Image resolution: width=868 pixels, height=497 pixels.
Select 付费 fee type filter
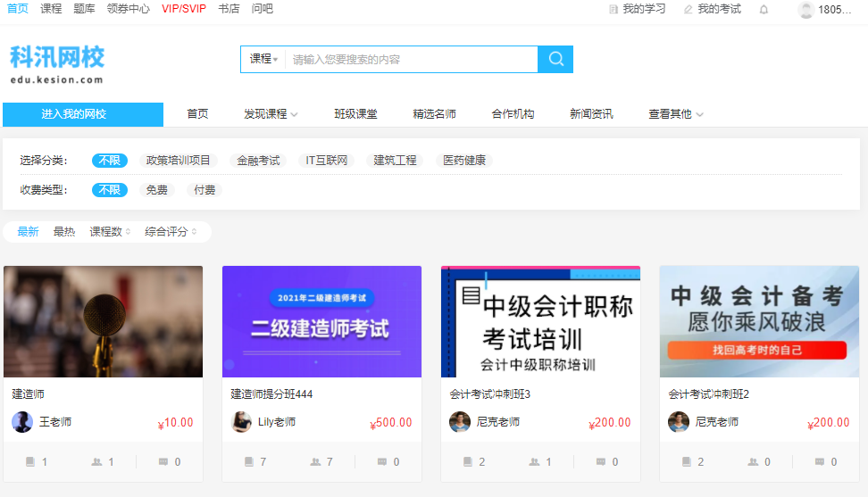(x=204, y=190)
